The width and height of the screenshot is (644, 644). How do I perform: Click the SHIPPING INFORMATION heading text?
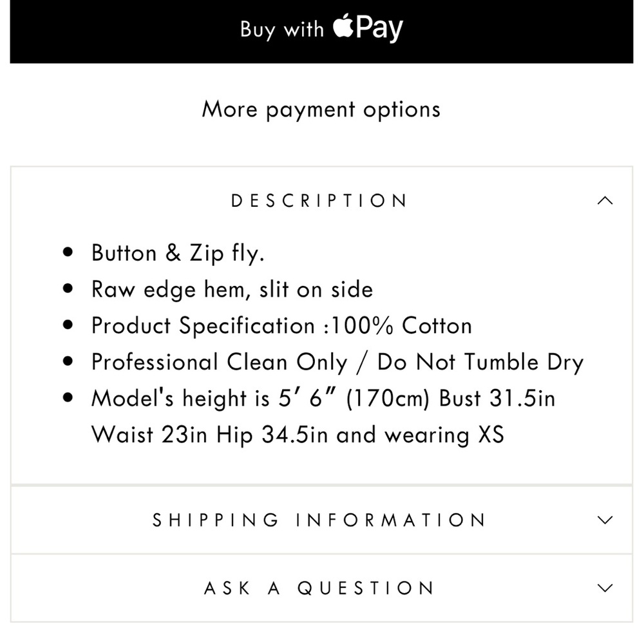coord(319,520)
